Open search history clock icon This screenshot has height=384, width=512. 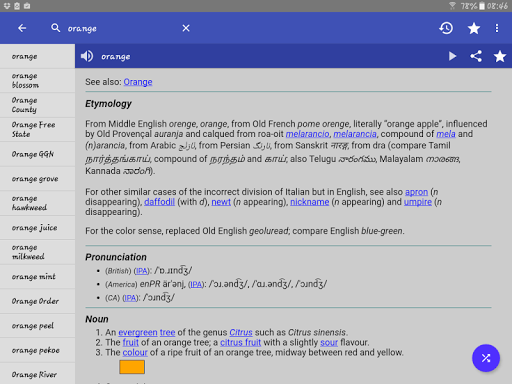tap(446, 28)
